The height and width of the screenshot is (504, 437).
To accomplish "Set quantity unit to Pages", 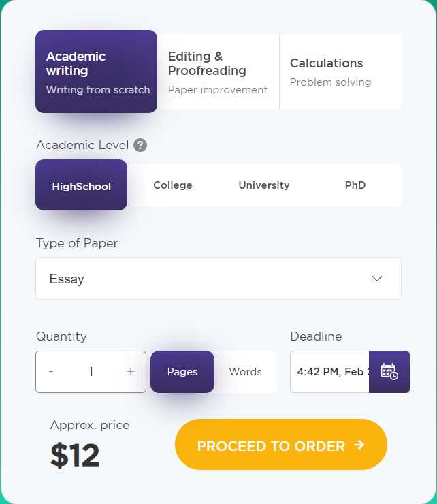I will (182, 372).
